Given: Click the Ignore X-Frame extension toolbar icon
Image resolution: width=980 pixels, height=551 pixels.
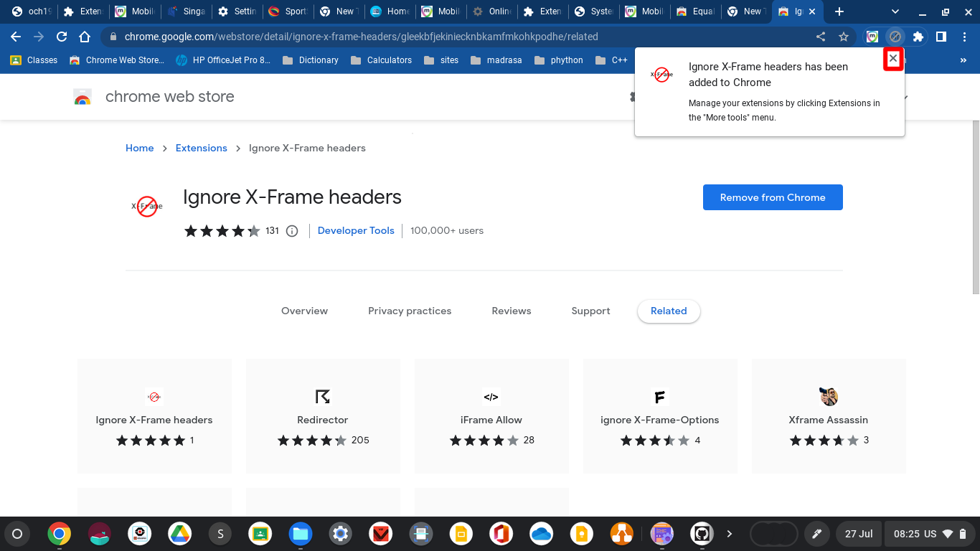Looking at the screenshot, I should (x=895, y=37).
